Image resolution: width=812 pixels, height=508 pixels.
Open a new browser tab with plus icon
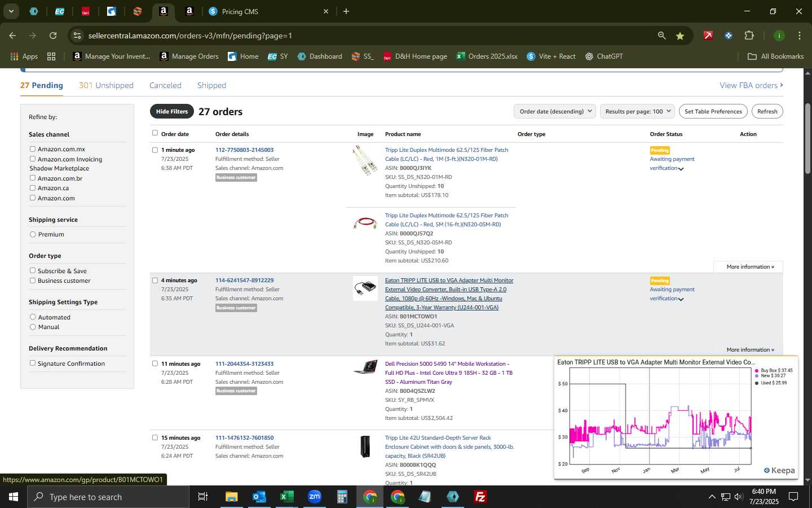[x=346, y=11]
